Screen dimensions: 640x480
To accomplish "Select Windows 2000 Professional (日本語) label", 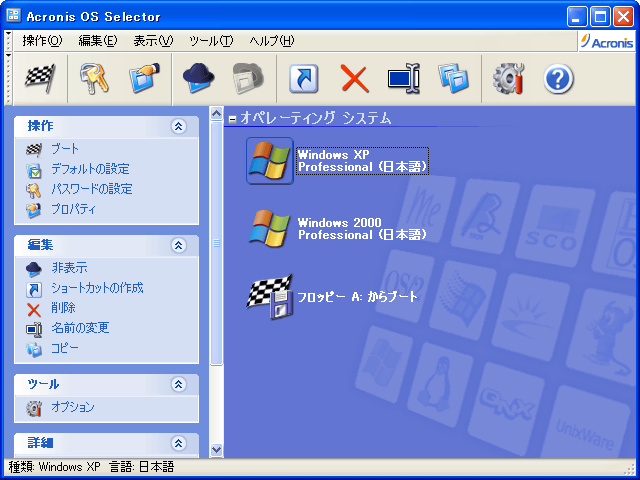I will click(x=362, y=229).
